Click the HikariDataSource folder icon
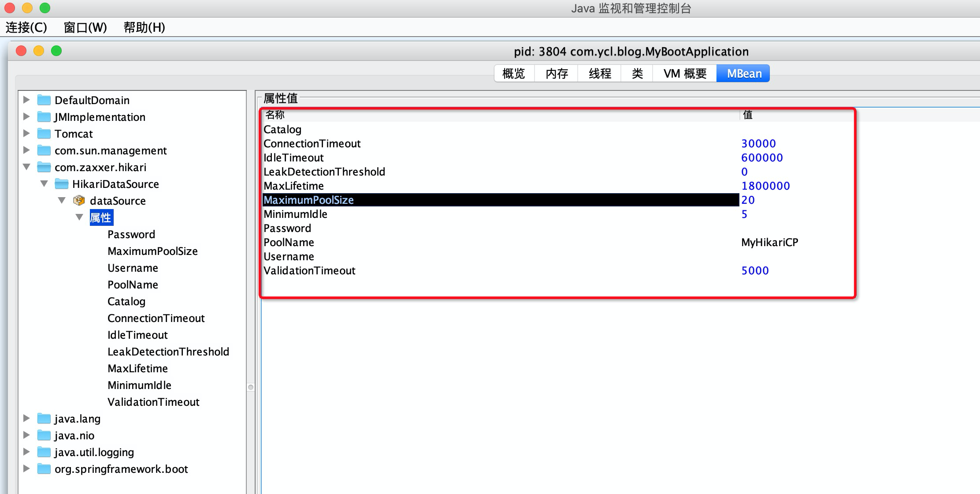 [x=61, y=184]
